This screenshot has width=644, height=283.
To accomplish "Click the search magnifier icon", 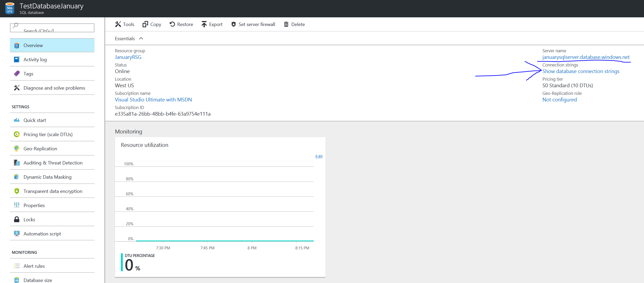I will pos(15,25).
